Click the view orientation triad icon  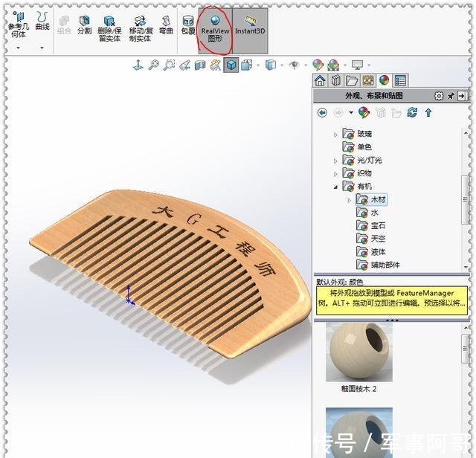(138, 65)
